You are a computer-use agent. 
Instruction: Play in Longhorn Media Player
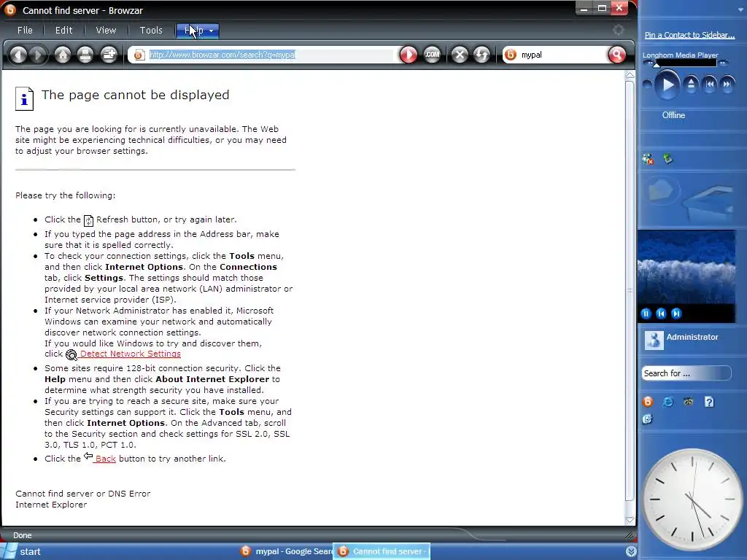coord(667,85)
